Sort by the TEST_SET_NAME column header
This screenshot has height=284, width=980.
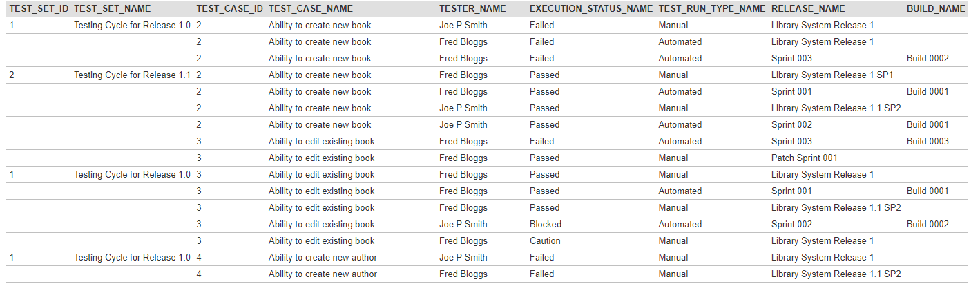[x=112, y=9]
